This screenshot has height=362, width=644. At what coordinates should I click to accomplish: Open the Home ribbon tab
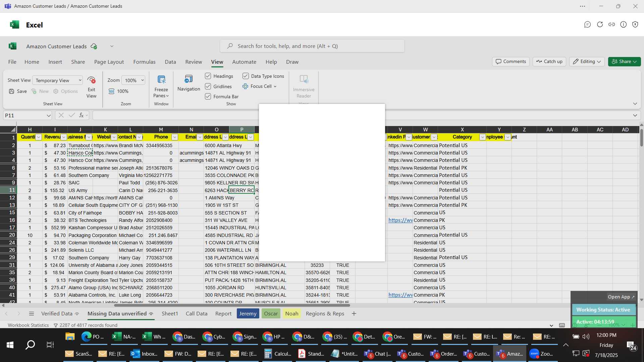(x=32, y=62)
